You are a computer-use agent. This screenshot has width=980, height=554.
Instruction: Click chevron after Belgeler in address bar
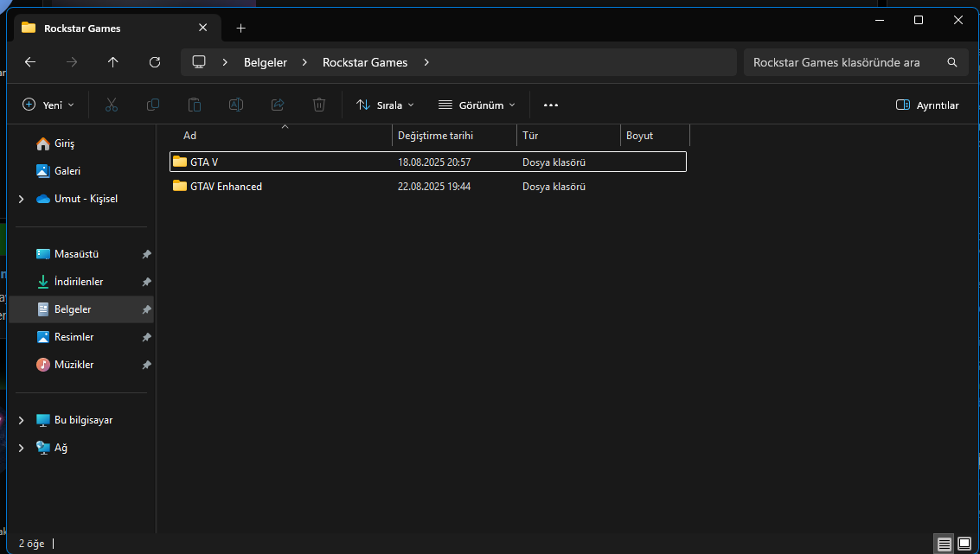pos(304,62)
